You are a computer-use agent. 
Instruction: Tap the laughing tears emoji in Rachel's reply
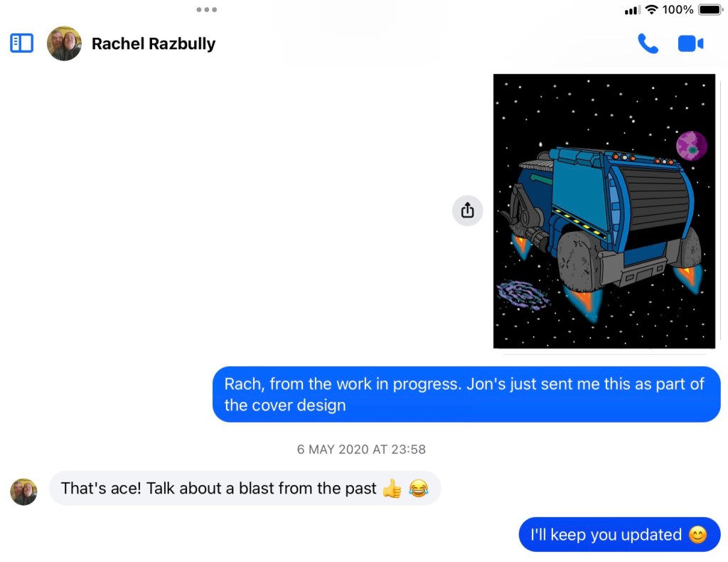[418, 488]
